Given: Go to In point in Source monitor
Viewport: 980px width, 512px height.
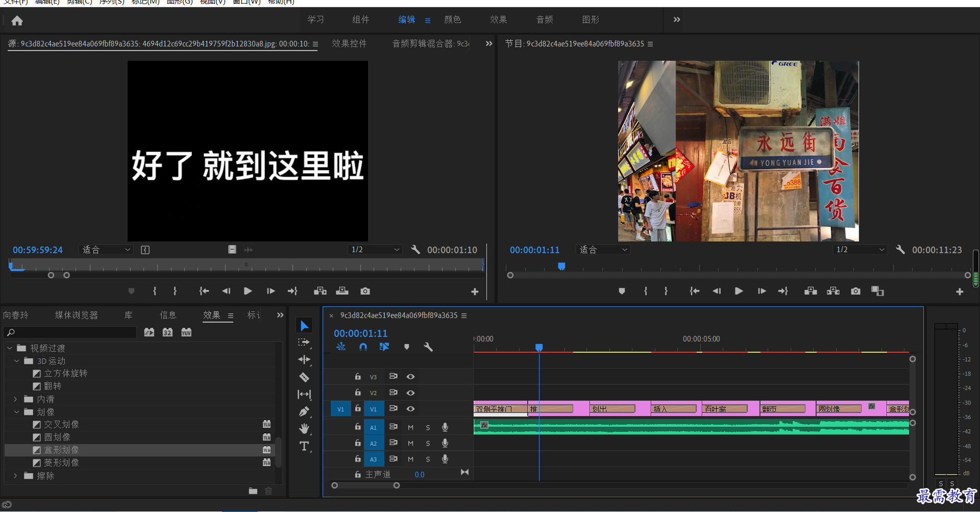Looking at the screenshot, I should (204, 291).
